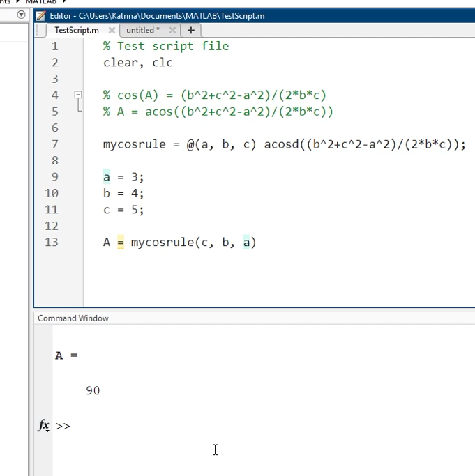Click the MATLAB folder in address bar

point(40,2)
